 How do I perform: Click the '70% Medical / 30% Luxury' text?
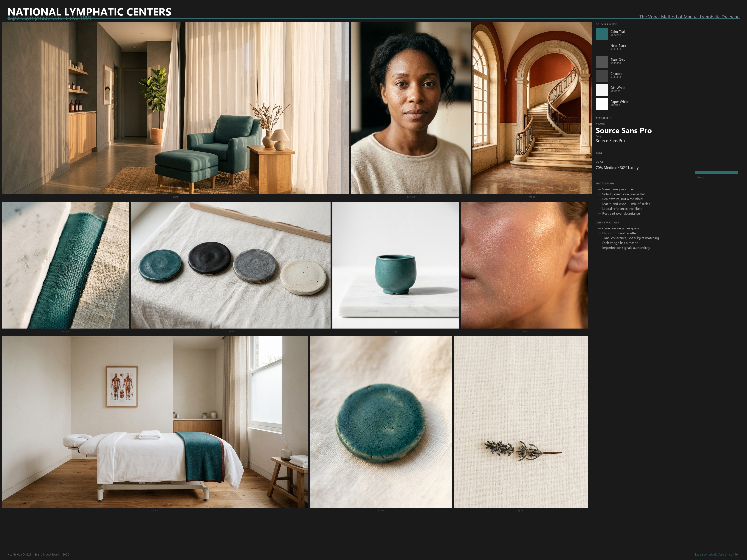click(x=617, y=168)
